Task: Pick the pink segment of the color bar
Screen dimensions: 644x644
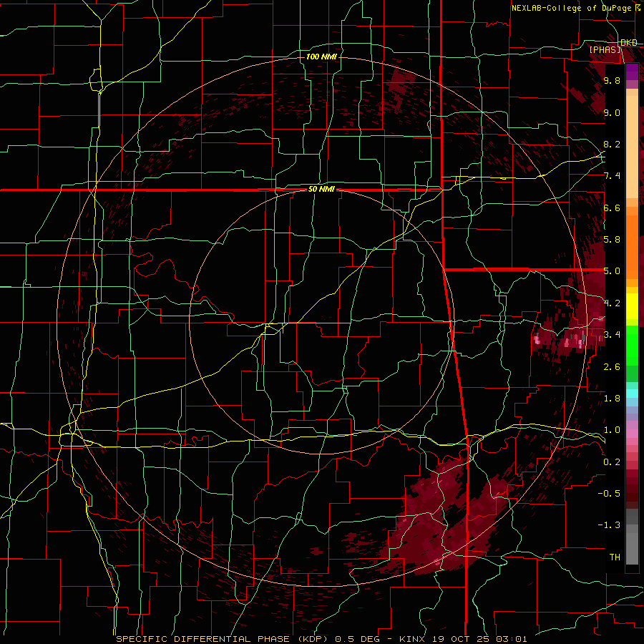Action: 632,434
